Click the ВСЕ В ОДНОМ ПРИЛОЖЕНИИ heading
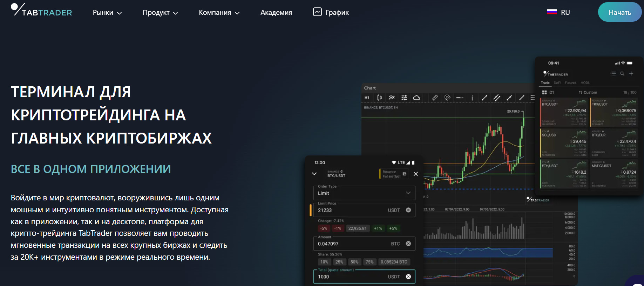This screenshot has height=286, width=644. click(91, 169)
